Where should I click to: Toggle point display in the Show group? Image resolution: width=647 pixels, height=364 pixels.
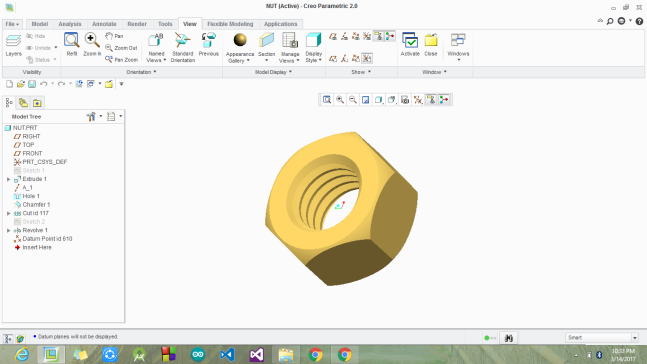click(355, 37)
